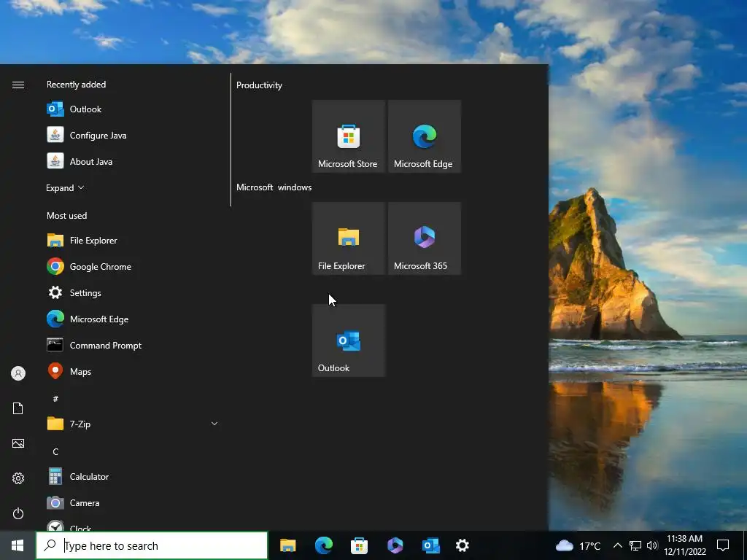Open Outlook from the taskbar
This screenshot has height=560, width=747.
[x=430, y=545]
